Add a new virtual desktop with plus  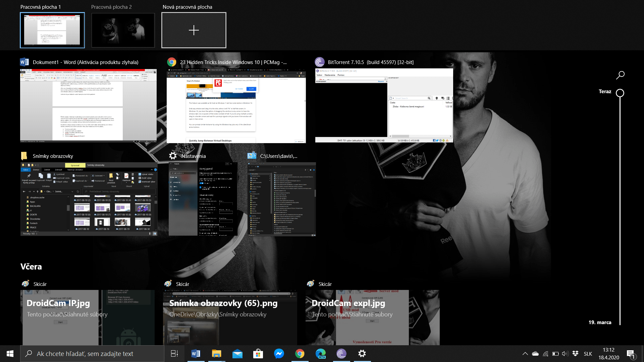point(194,30)
